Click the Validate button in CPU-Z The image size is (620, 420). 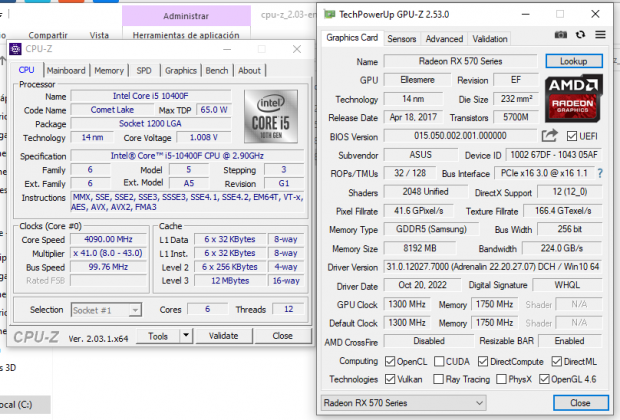[x=223, y=336]
